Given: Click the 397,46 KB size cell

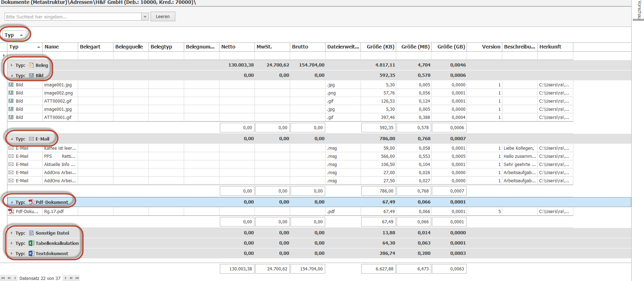Looking at the screenshot, I should 378,117.
